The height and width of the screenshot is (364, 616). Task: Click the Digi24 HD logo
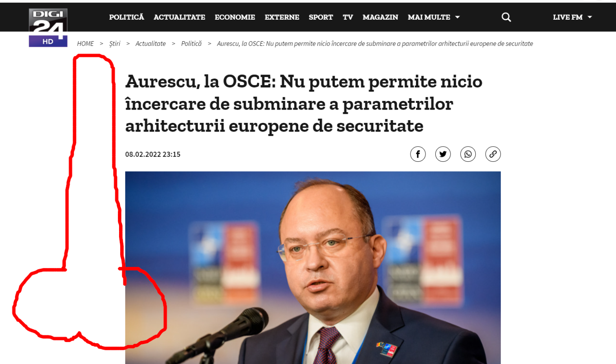click(48, 27)
